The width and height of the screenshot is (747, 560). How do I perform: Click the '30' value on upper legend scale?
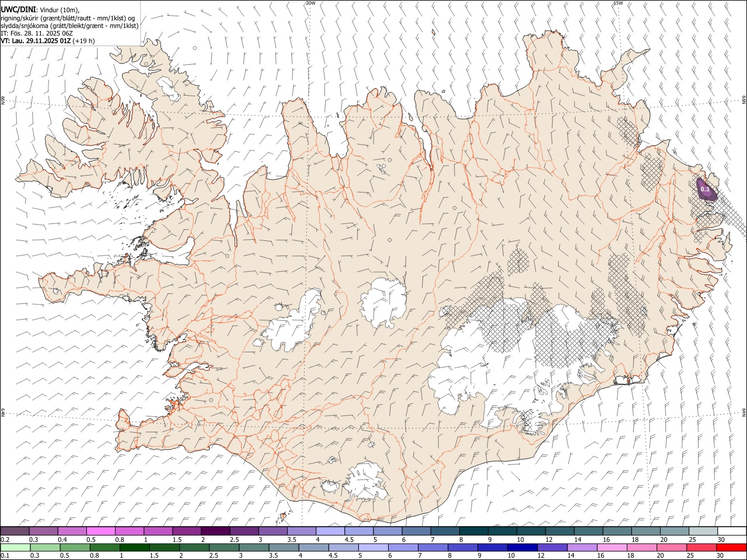pyautogui.click(x=721, y=540)
